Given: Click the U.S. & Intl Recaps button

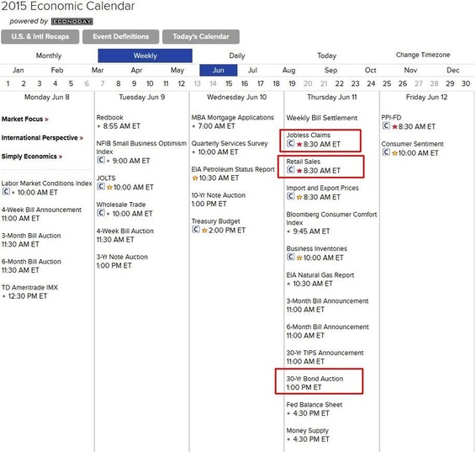Looking at the screenshot, I should [x=40, y=36].
